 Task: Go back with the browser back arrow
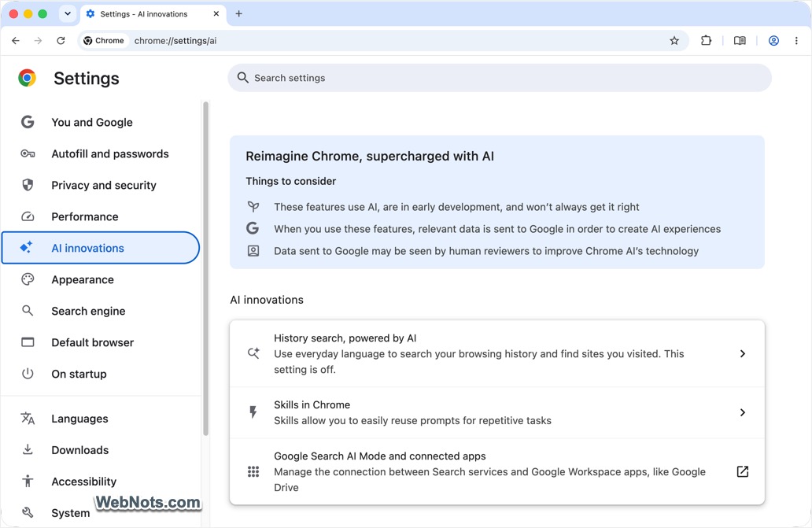click(16, 40)
